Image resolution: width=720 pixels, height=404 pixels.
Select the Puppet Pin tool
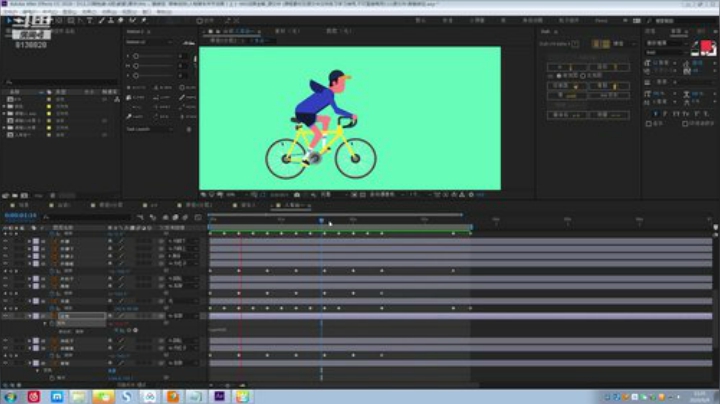(144, 21)
